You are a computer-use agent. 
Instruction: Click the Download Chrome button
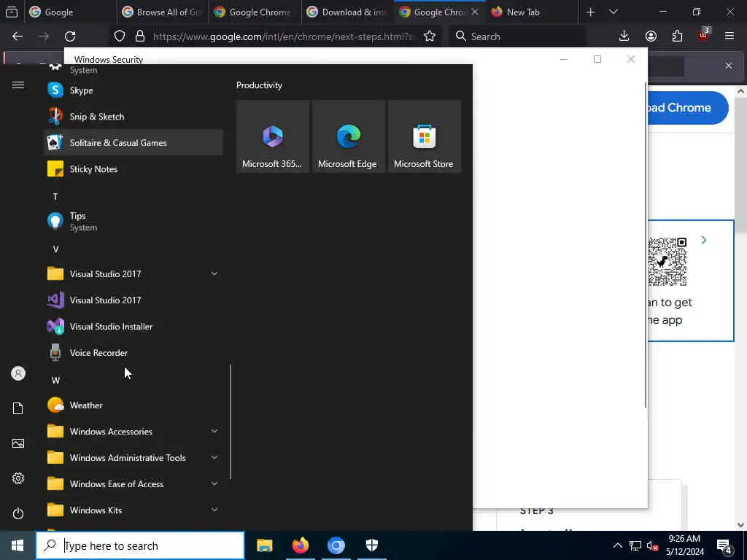[687, 108]
